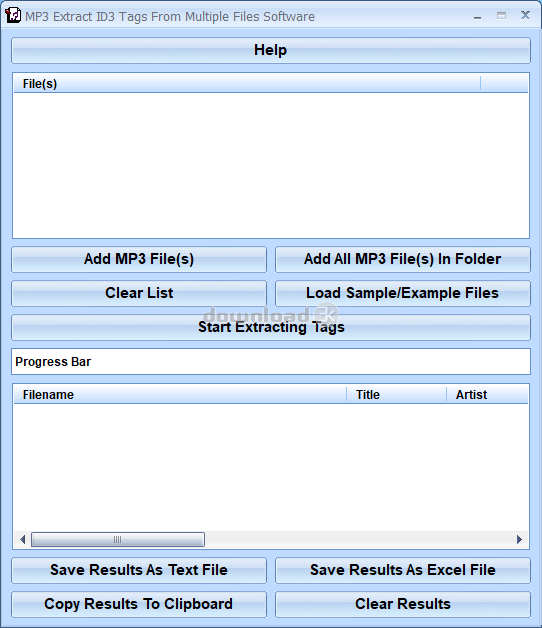The width and height of the screenshot is (542, 628).
Task: Copy Results To Clipboard
Action: point(139,604)
